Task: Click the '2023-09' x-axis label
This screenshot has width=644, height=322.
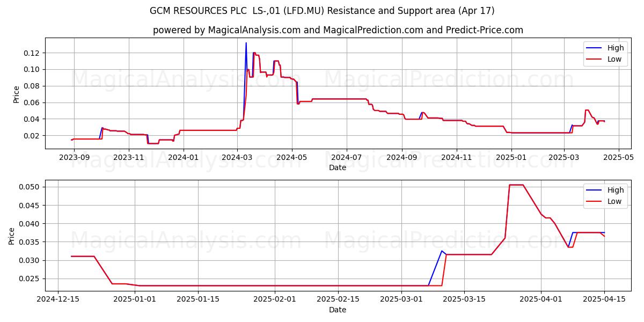Action: click(74, 157)
